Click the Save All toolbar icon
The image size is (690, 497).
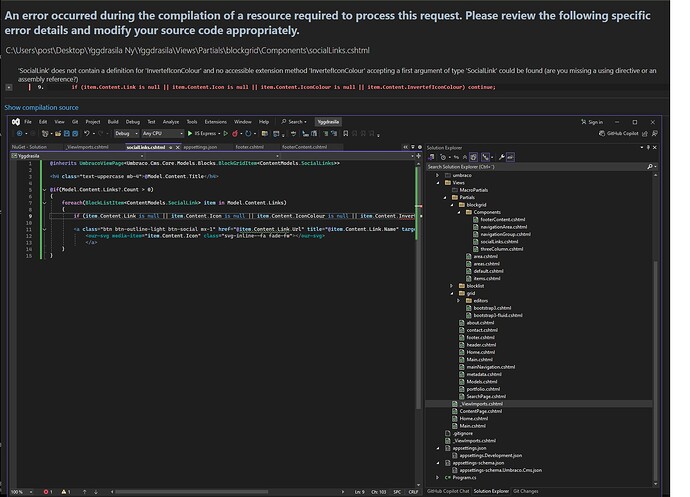[75, 133]
